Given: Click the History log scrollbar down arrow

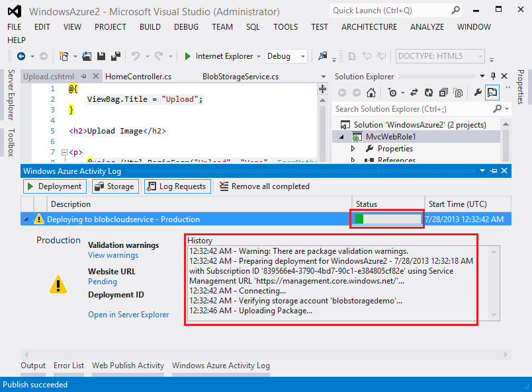Looking at the screenshot, I should click(494, 315).
